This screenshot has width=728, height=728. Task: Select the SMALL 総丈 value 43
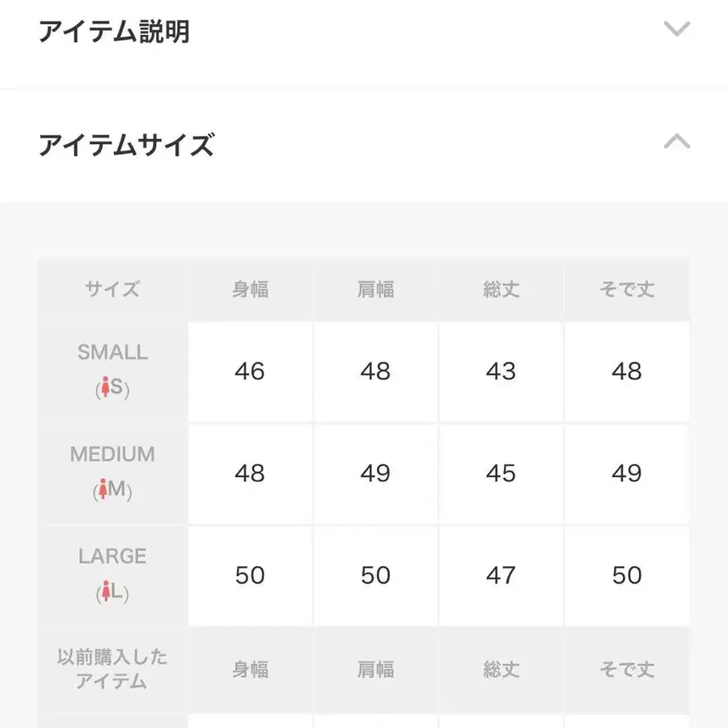[501, 371]
